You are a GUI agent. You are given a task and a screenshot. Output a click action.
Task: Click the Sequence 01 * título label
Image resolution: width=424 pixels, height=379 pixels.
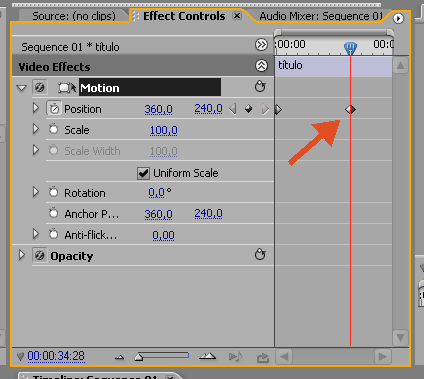[70, 47]
